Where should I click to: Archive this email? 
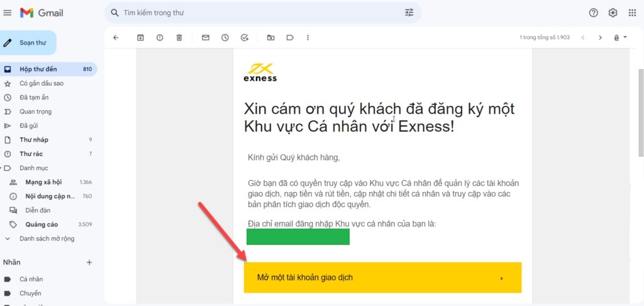140,38
